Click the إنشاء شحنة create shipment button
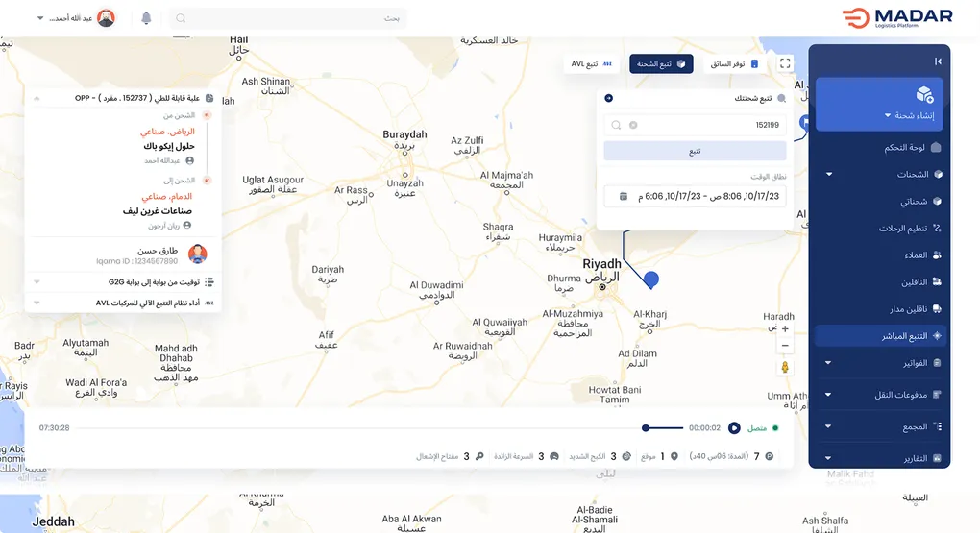980x533 pixels. [879, 105]
